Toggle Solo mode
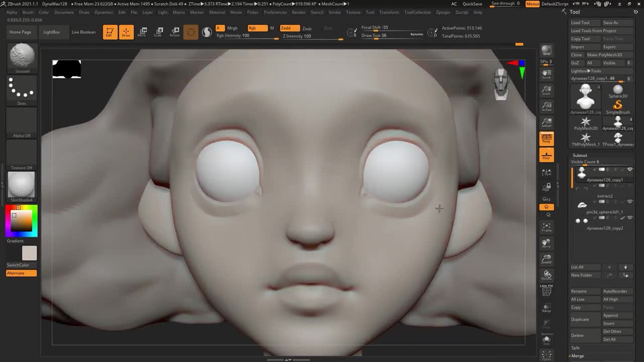 pos(546,340)
